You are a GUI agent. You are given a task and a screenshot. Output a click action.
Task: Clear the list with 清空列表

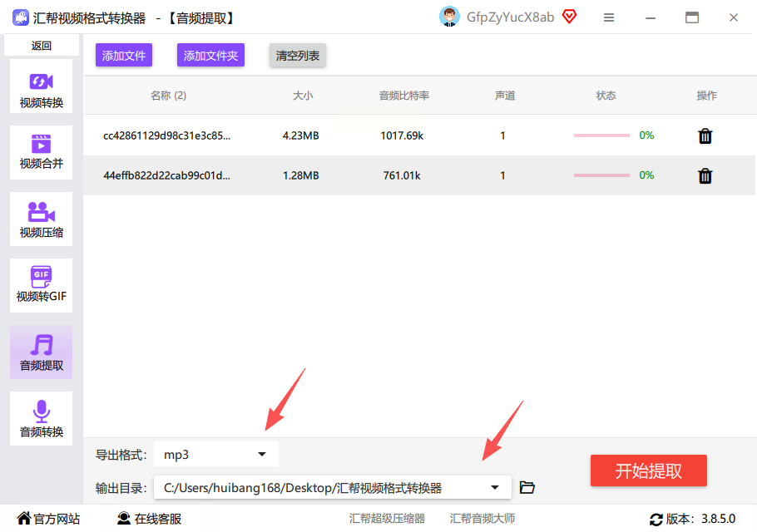(298, 56)
